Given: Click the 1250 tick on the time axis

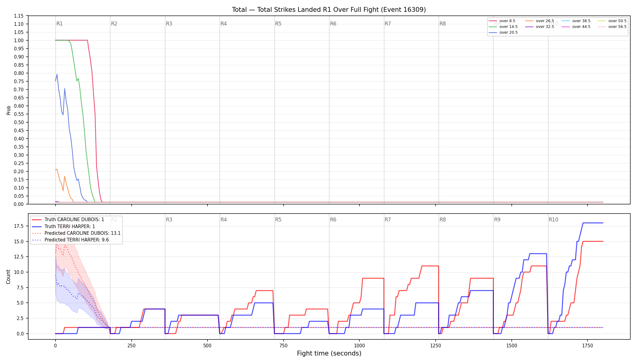Looking at the screenshot, I should click(436, 345).
